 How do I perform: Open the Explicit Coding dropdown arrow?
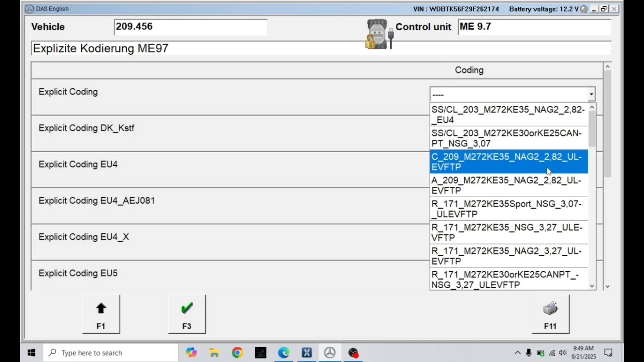(x=591, y=94)
